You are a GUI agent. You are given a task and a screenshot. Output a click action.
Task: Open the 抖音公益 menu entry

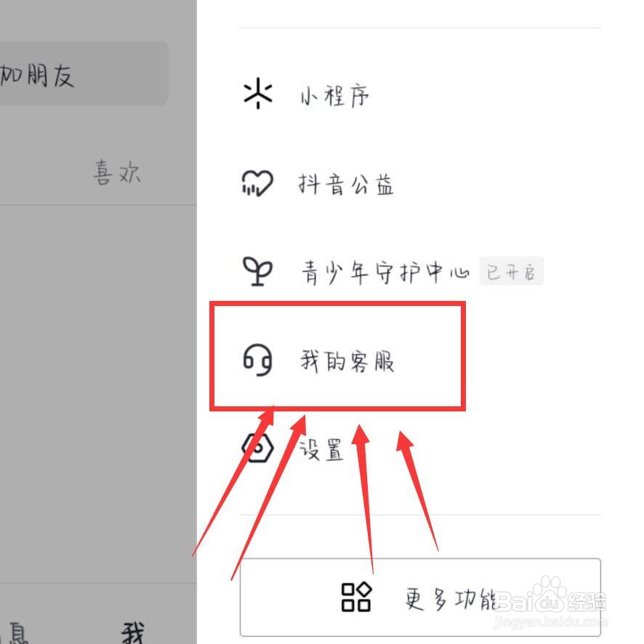[419, 184]
